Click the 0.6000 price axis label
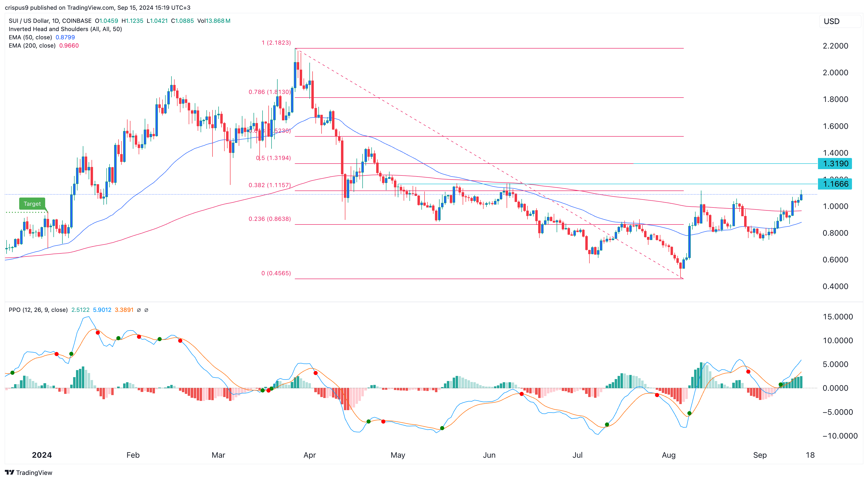The height and width of the screenshot is (481, 868). click(x=835, y=260)
